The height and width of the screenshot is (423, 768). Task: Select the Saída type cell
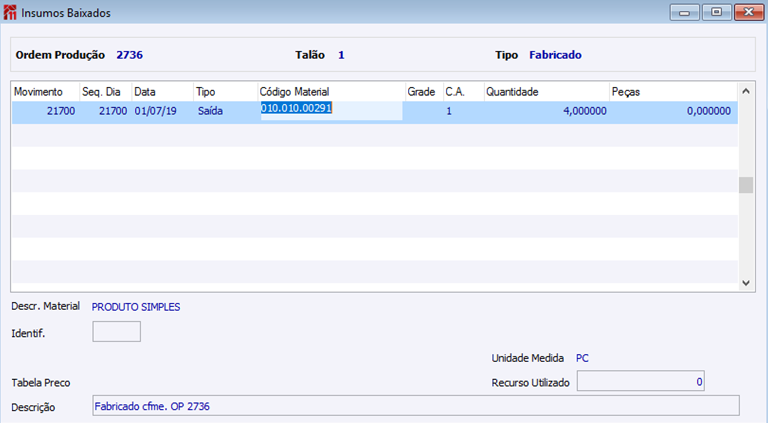tap(225, 111)
